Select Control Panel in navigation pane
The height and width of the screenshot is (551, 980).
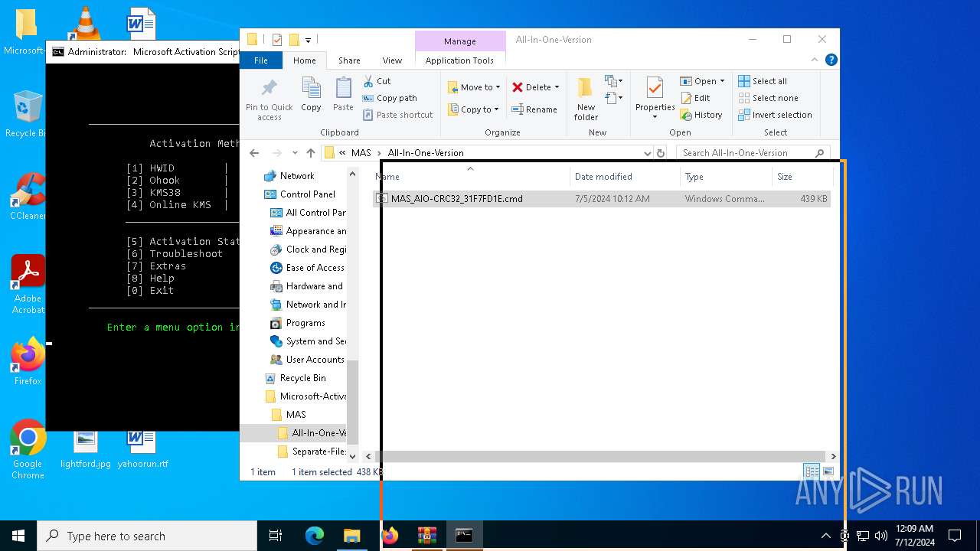(308, 194)
